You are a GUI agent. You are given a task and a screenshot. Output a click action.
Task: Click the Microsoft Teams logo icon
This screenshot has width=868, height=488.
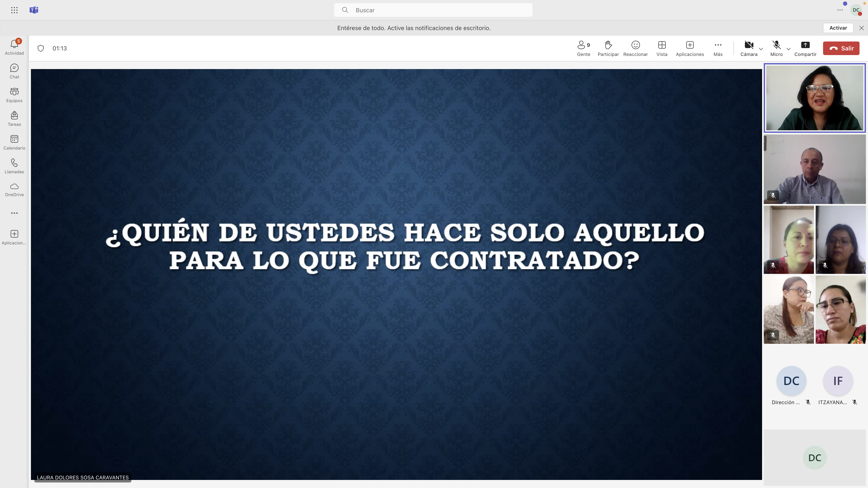pyautogui.click(x=34, y=10)
